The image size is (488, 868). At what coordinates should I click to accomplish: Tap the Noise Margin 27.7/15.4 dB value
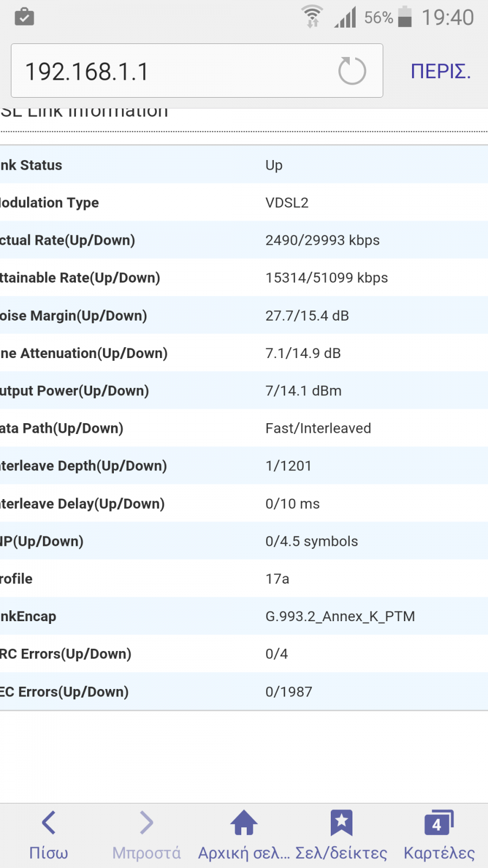[x=307, y=316]
